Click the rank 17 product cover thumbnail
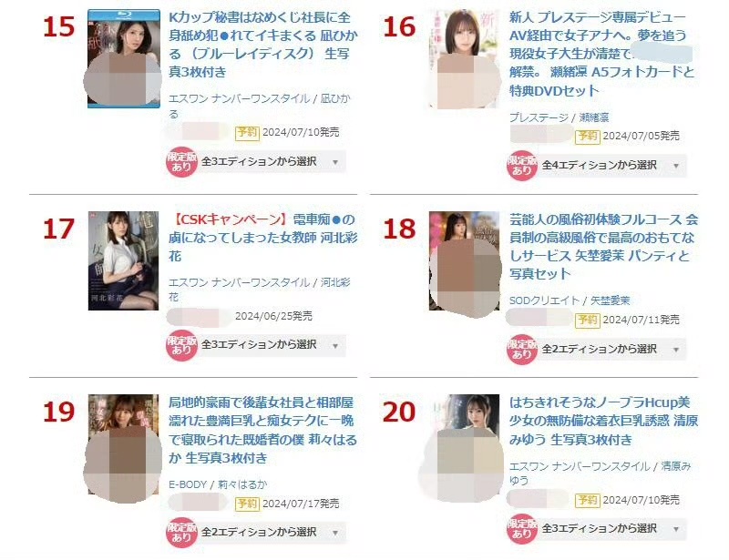Viewport: 729px width, 560px height. (x=124, y=260)
